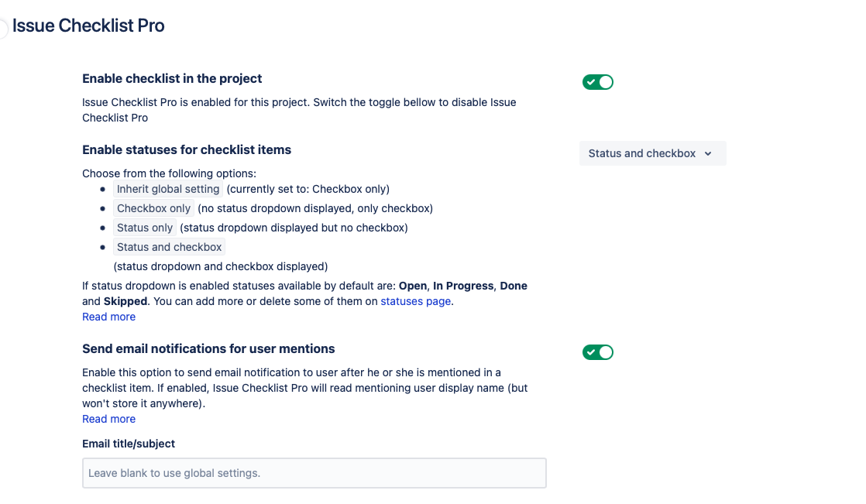Click the Inherit global setting option label
866x504 pixels.
coord(168,189)
